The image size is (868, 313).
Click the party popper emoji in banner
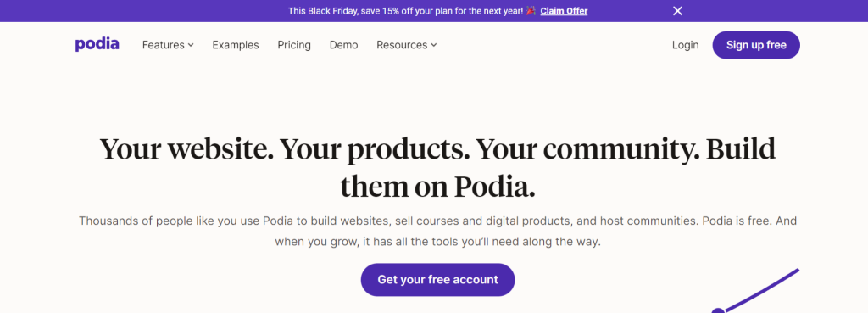pyautogui.click(x=531, y=10)
